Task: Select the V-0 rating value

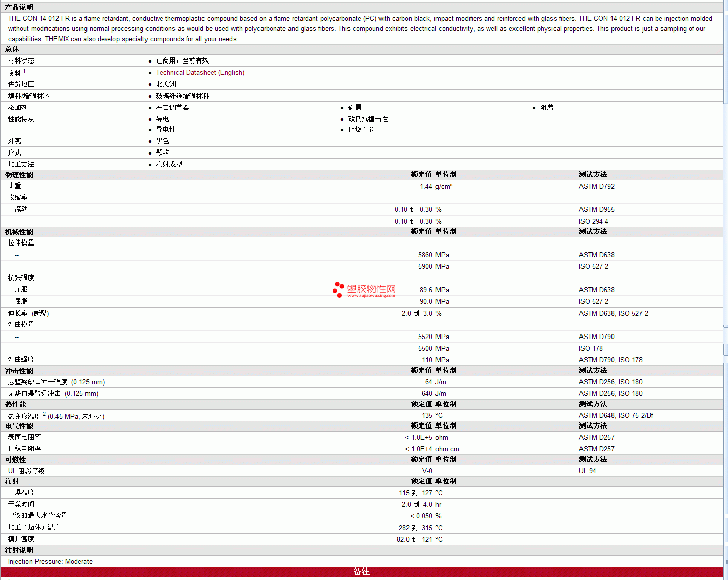Action: pyautogui.click(x=427, y=471)
